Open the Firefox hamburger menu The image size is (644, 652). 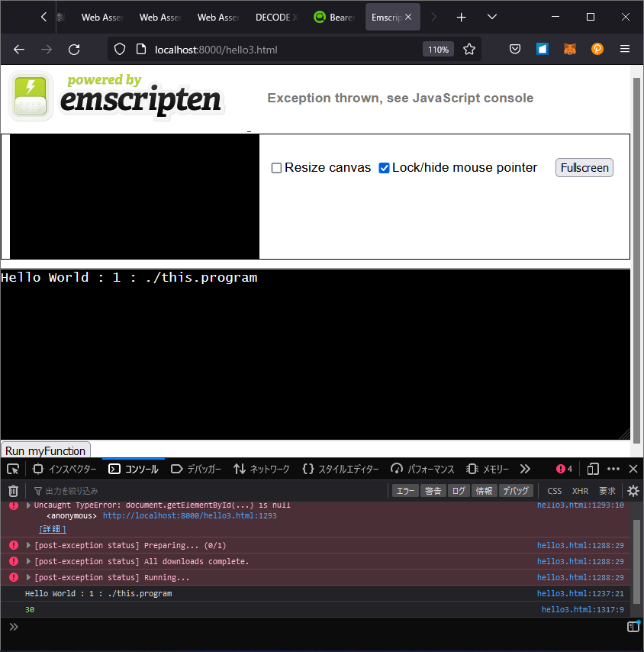624,50
